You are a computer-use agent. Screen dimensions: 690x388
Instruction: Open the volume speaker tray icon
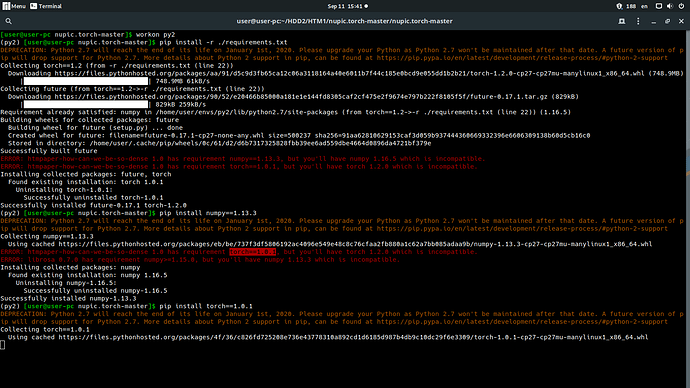point(670,6)
